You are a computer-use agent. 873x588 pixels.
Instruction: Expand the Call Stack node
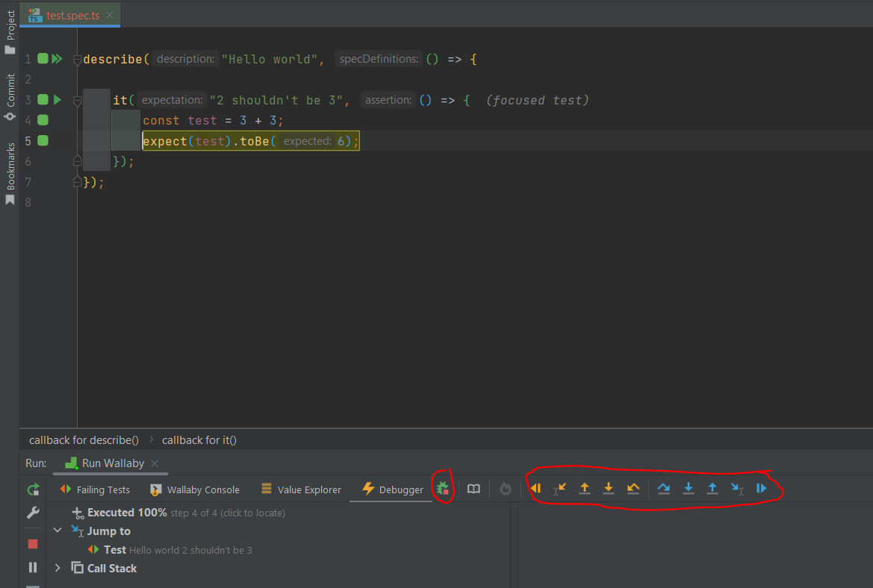58,568
